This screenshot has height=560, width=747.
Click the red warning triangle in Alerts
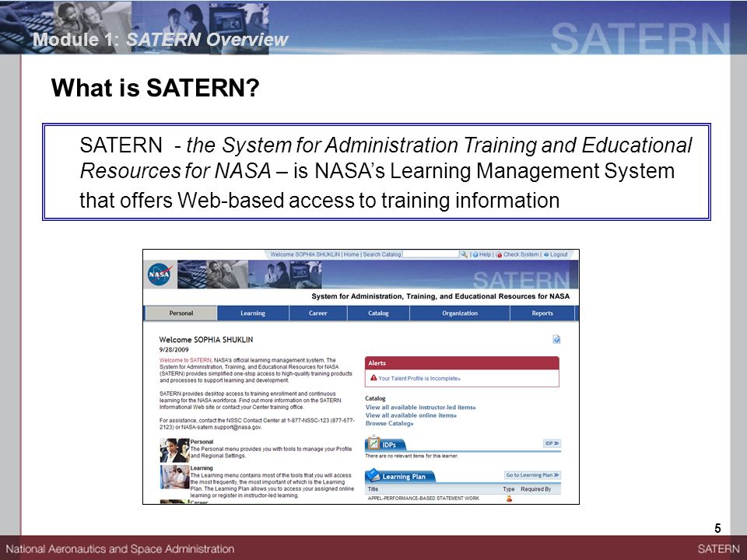pyautogui.click(x=373, y=378)
